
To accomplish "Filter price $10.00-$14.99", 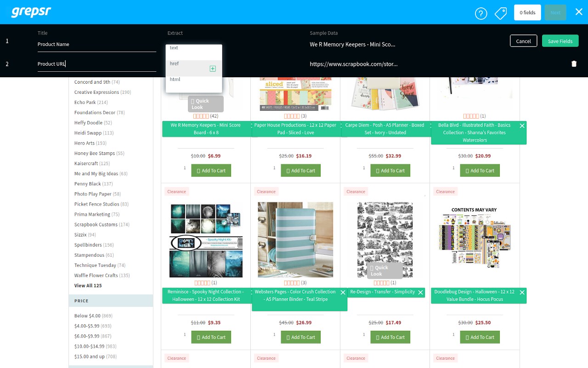I will tap(96, 346).
